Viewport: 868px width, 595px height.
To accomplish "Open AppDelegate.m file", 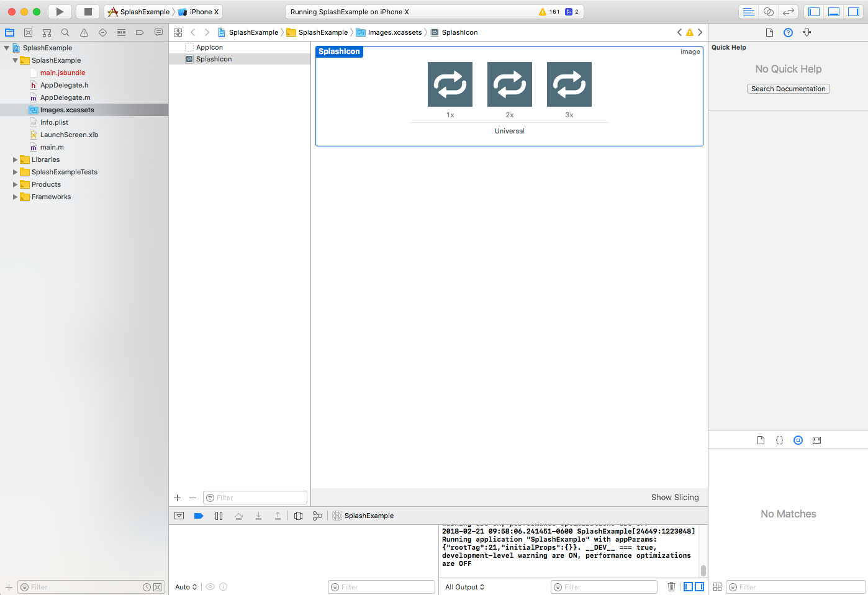I will pyautogui.click(x=65, y=97).
